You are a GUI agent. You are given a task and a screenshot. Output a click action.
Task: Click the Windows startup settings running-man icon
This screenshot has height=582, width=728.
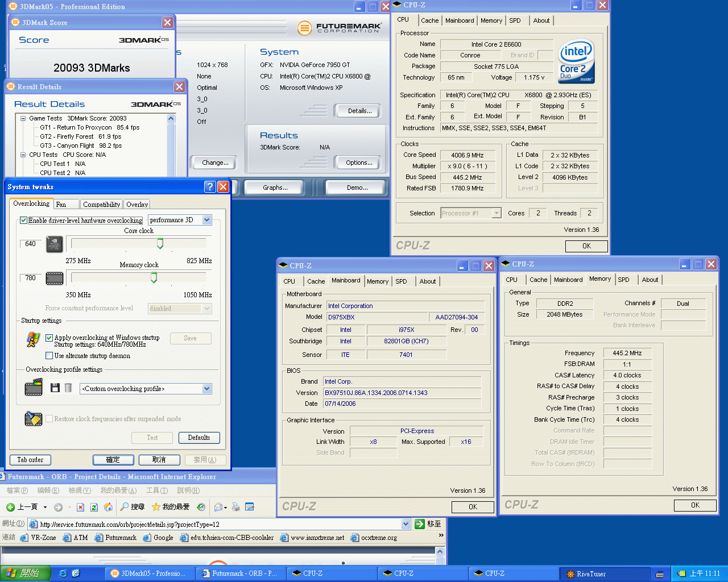coord(34,339)
